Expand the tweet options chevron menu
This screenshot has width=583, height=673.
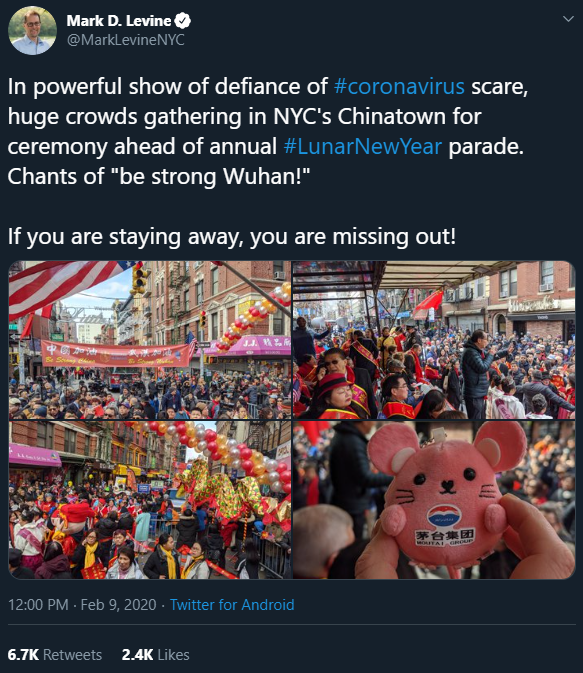click(x=568, y=19)
